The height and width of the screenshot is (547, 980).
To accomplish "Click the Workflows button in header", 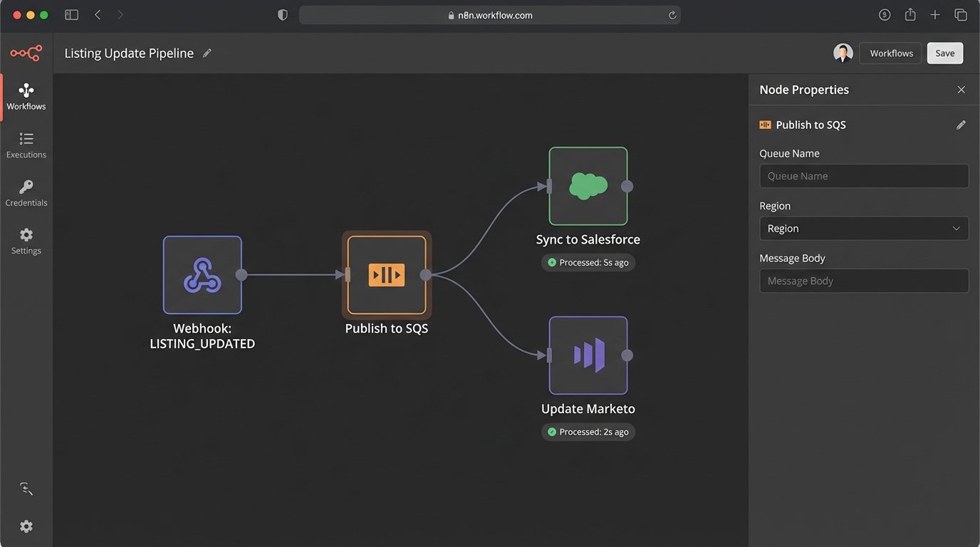I will [x=891, y=53].
